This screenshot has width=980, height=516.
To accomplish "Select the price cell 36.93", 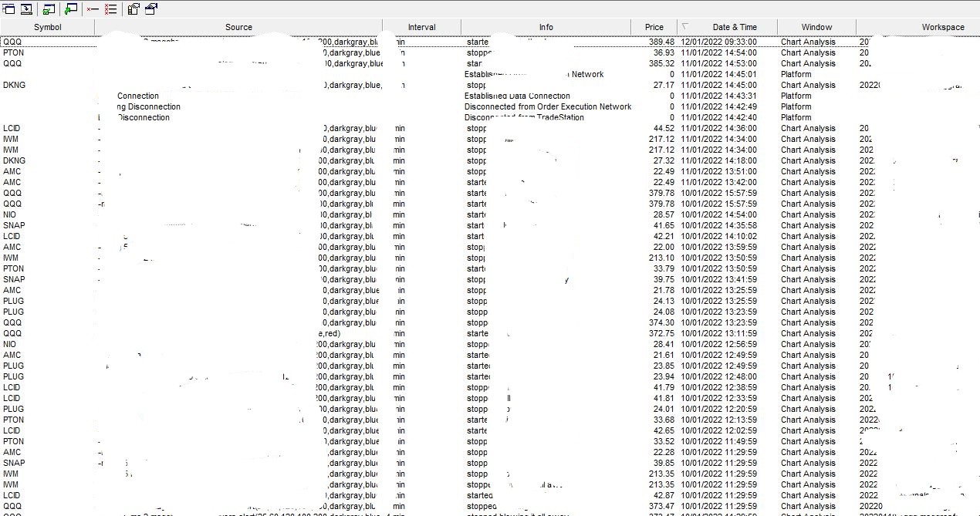I will click(664, 52).
